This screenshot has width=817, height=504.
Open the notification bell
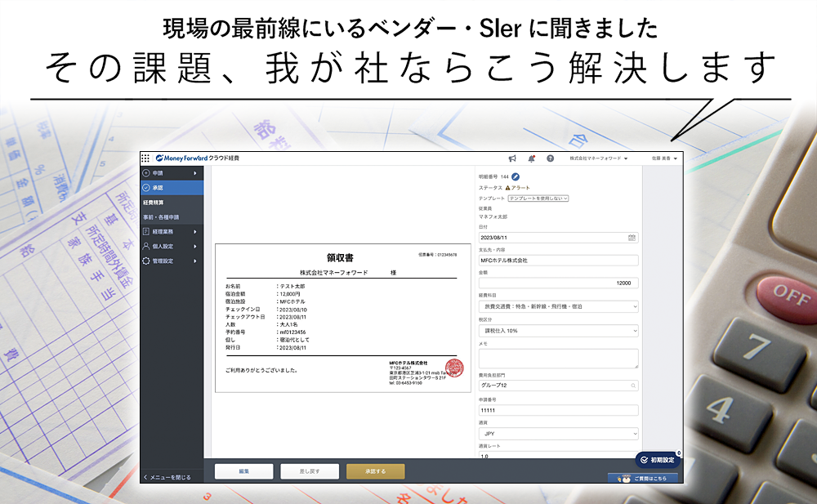(x=531, y=158)
